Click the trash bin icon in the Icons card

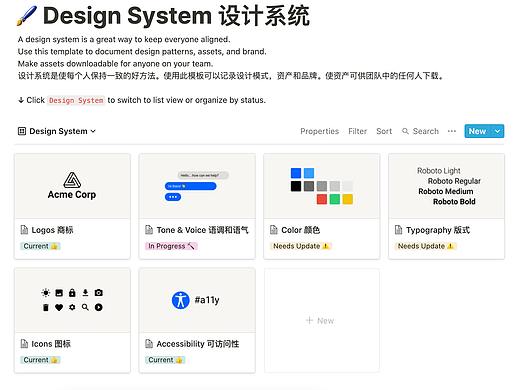tap(46, 307)
